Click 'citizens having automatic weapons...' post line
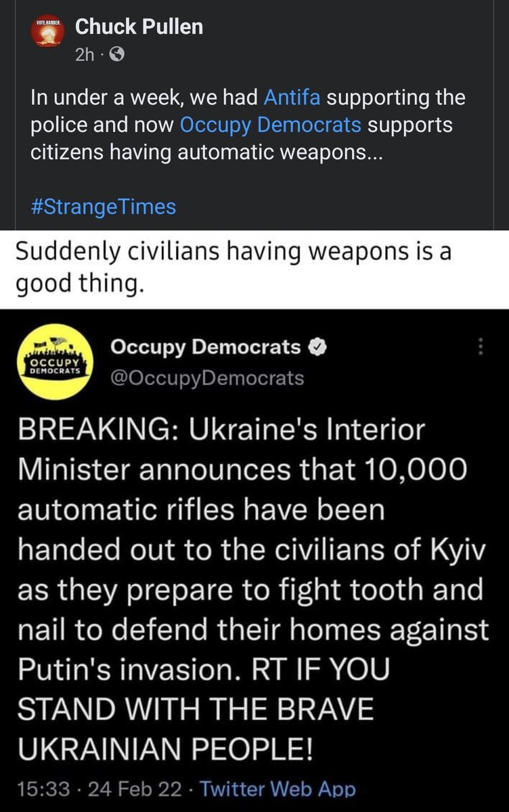 coord(206,152)
